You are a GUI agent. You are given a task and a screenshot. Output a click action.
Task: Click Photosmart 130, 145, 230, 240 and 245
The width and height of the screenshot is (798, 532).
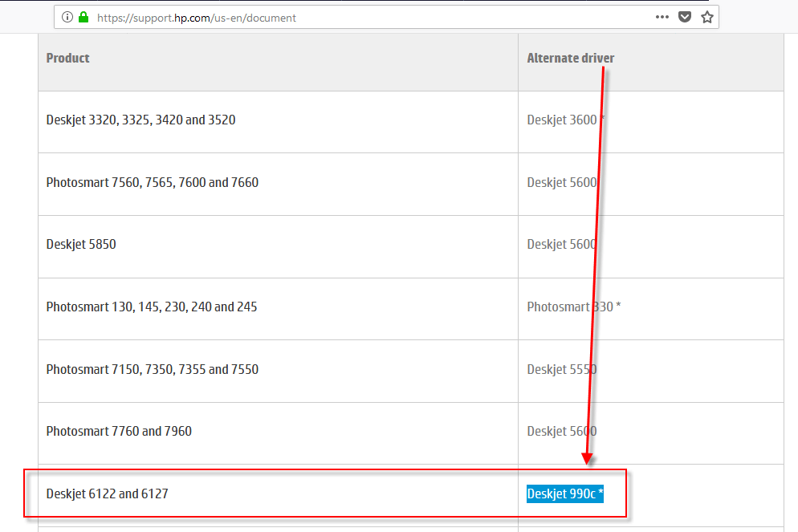pos(151,307)
